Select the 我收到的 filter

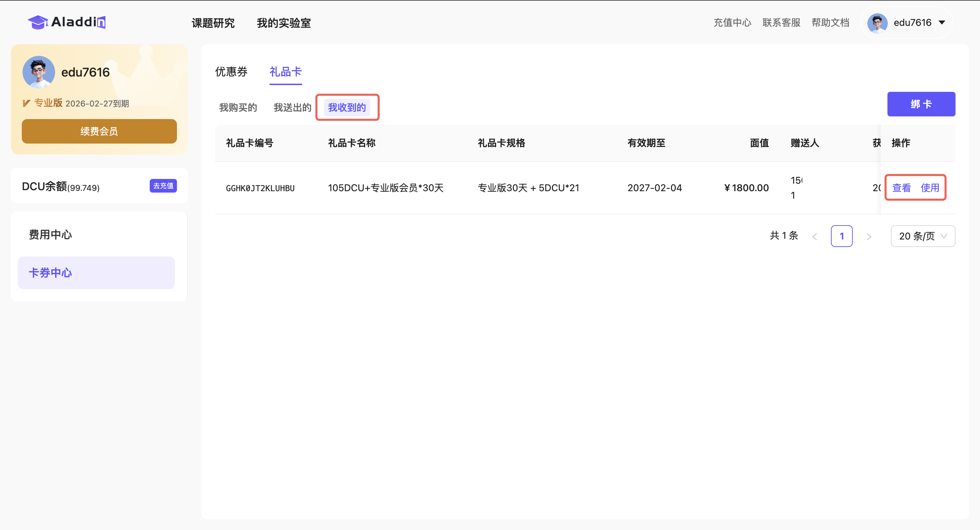coord(347,107)
